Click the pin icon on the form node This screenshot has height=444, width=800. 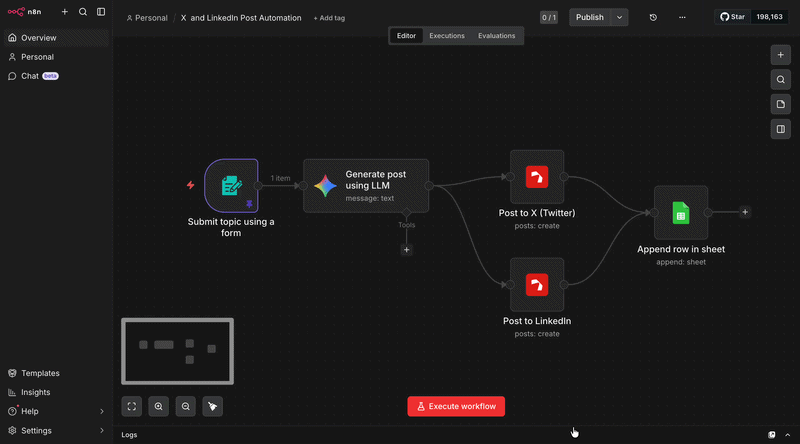tap(249, 204)
